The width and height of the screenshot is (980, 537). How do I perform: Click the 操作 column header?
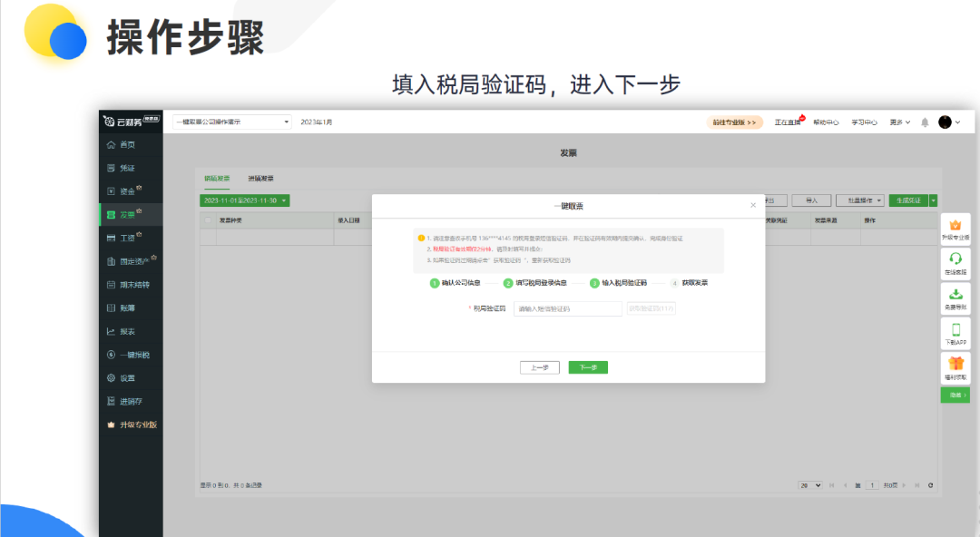tap(870, 220)
